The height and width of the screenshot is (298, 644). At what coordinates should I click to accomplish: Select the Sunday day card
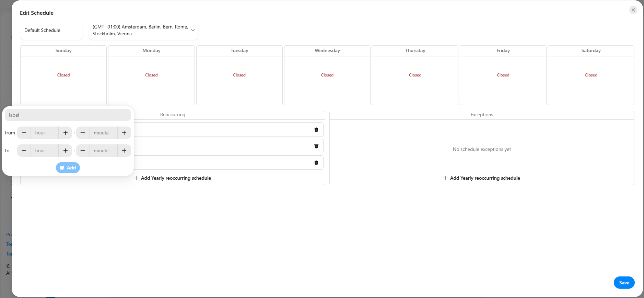click(63, 75)
